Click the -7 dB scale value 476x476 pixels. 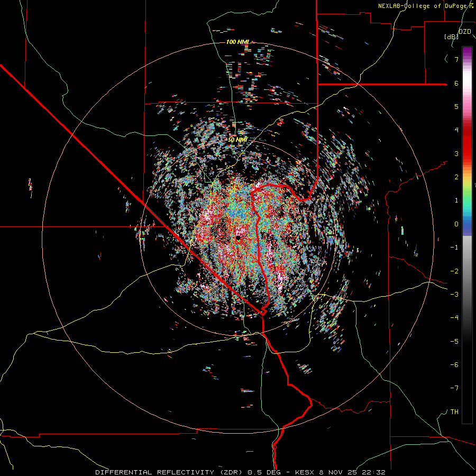coord(454,388)
